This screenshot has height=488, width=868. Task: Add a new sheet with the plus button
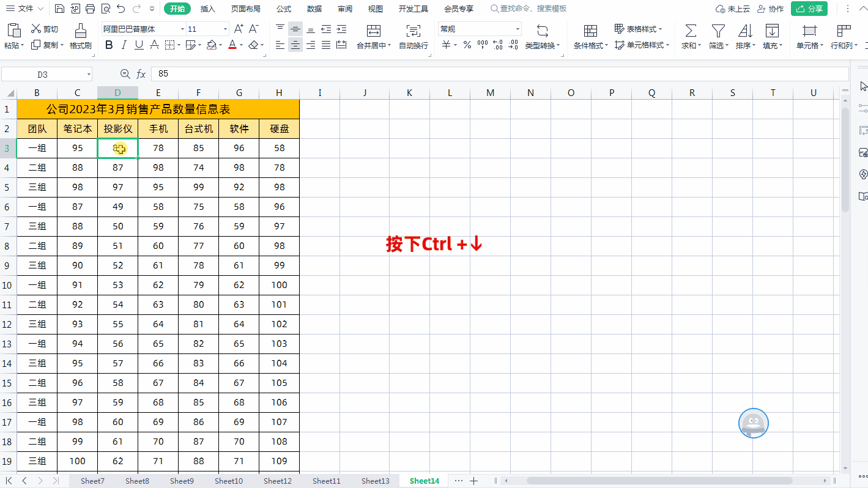click(473, 481)
